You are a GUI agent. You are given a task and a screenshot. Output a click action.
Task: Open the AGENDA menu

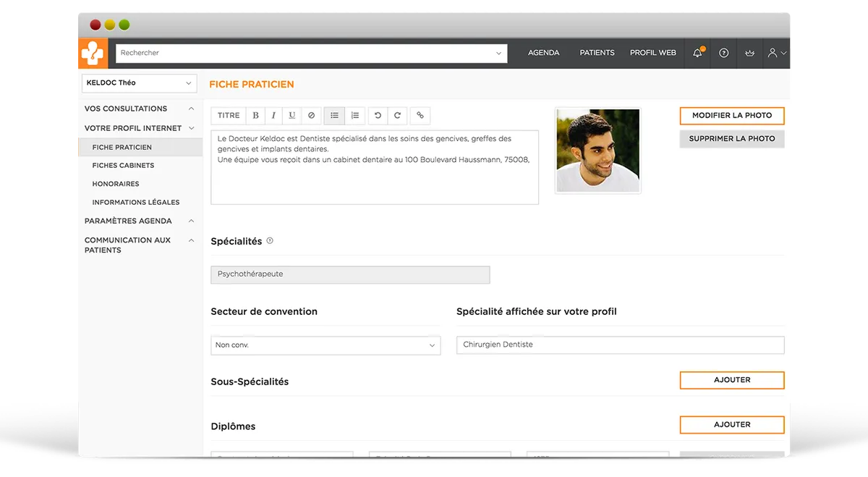click(544, 53)
